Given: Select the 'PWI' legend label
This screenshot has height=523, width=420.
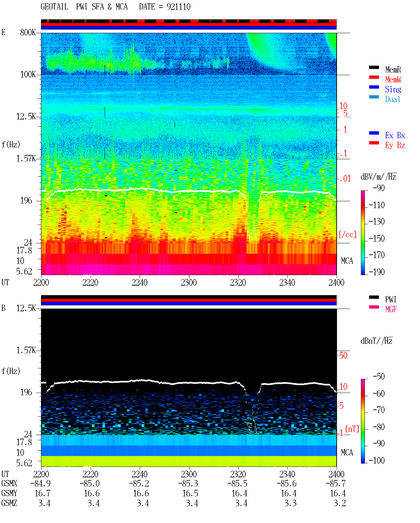Looking at the screenshot, I should (x=391, y=299).
